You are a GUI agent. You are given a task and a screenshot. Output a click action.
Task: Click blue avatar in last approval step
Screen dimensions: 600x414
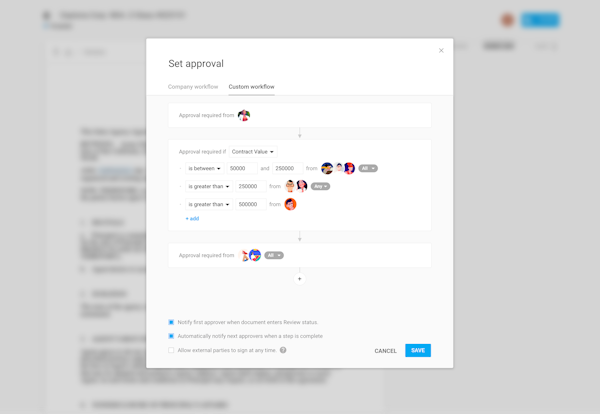coord(255,255)
